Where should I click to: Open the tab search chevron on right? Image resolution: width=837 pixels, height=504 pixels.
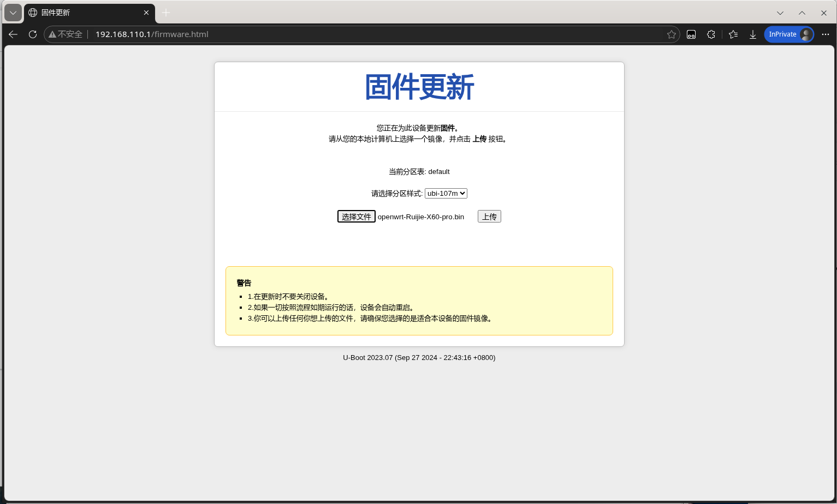780,13
